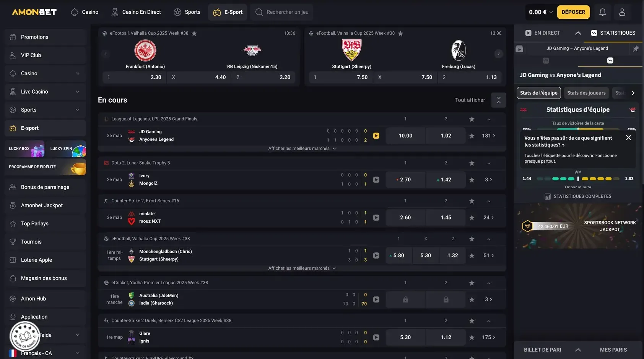This screenshot has height=359, width=644.
Task: Expand Afficher les meilleurs marchés under JD Gaming
Action: [x=302, y=149]
